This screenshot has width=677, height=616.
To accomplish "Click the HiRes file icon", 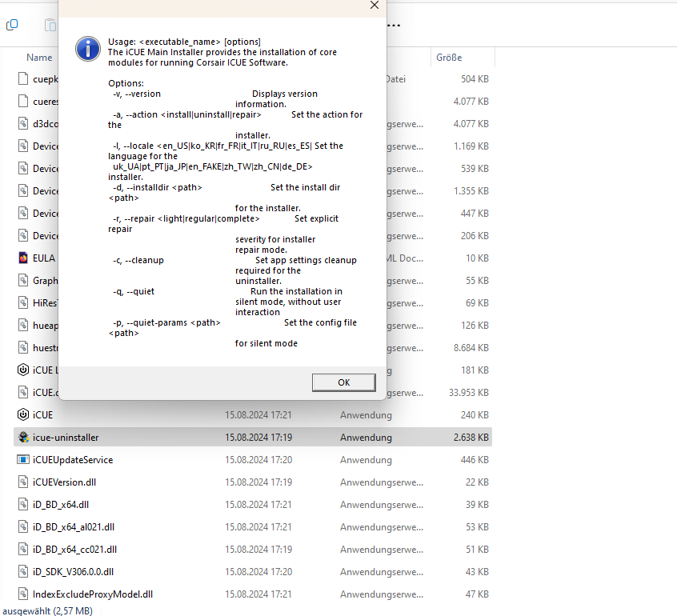I will (23, 303).
